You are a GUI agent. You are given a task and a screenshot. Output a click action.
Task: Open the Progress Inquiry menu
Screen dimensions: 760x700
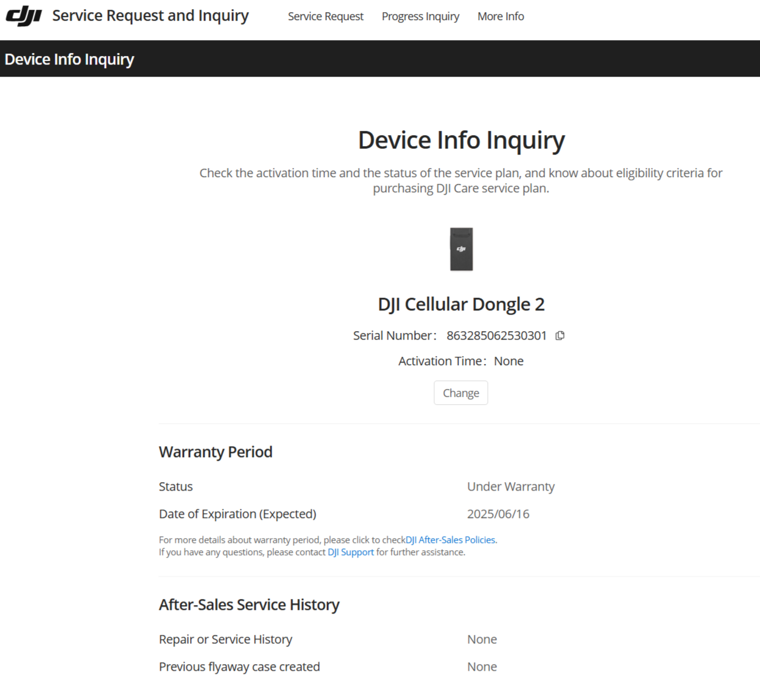420,16
